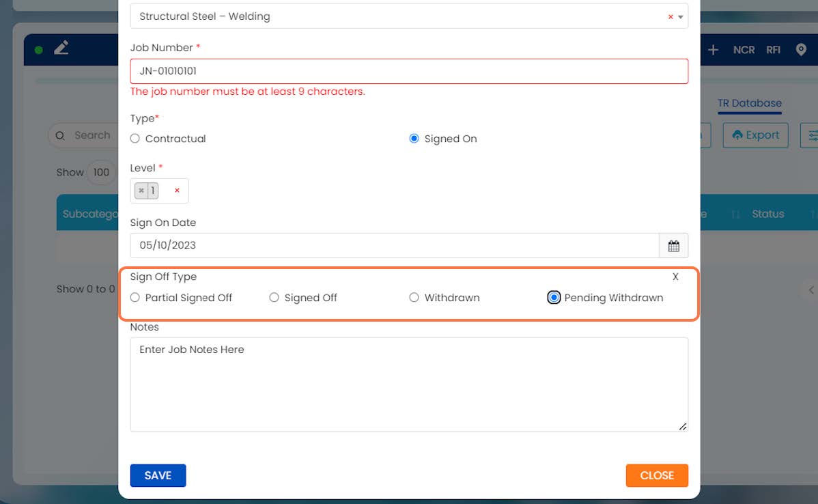Remove level 1 tag from Level field
The image size is (818, 504).
pos(141,191)
